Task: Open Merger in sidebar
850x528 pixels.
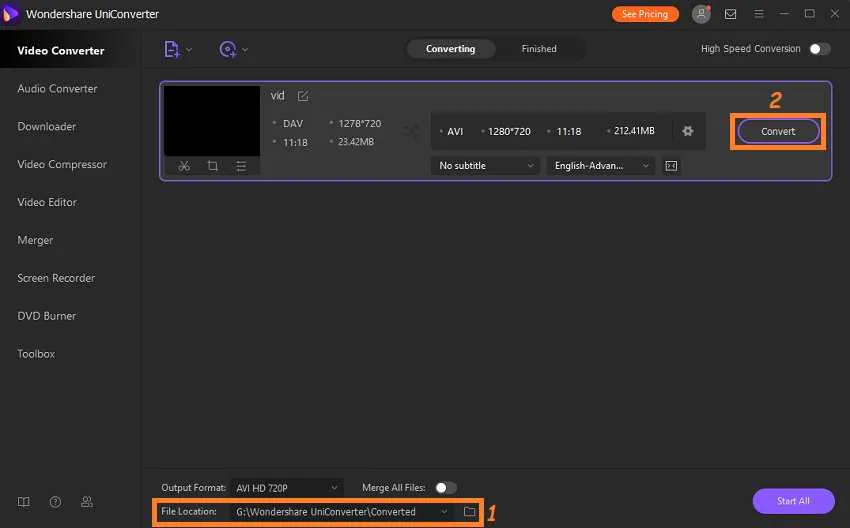Action: tap(35, 240)
